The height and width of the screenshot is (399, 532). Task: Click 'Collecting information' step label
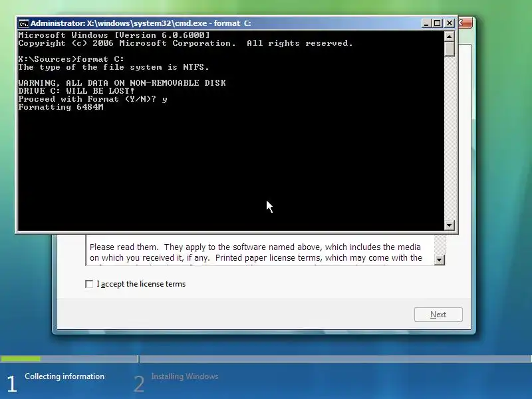point(65,376)
